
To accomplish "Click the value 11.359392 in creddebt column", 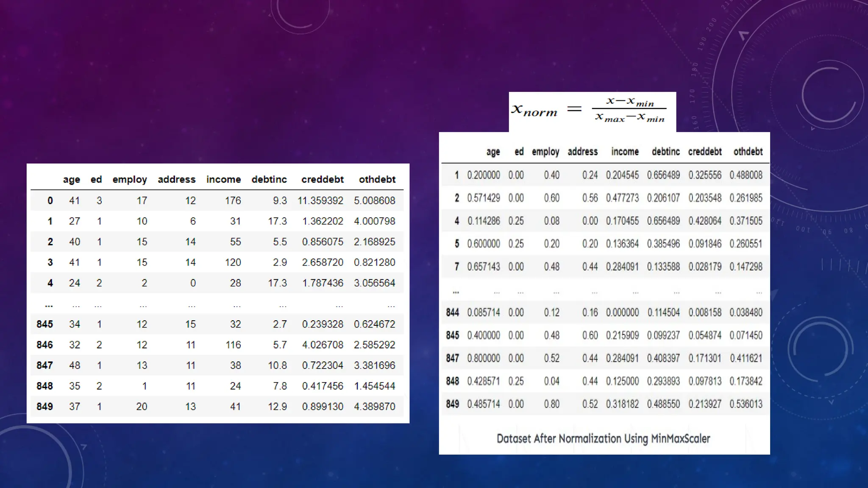I will pyautogui.click(x=320, y=201).
